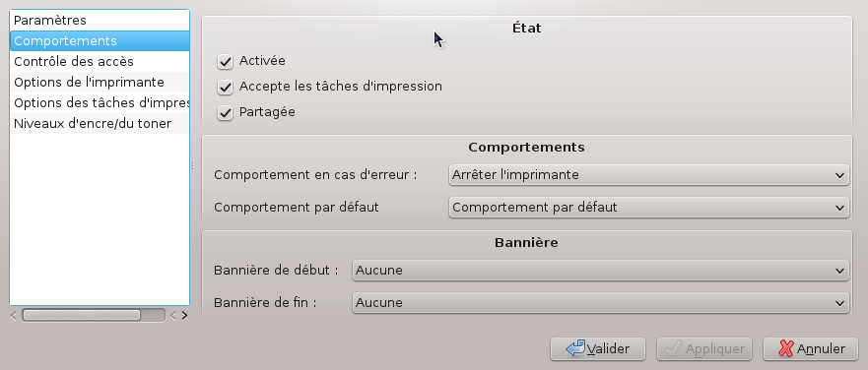
Task: Open the Comportement en cas d'erreur dropdown
Action: click(648, 175)
